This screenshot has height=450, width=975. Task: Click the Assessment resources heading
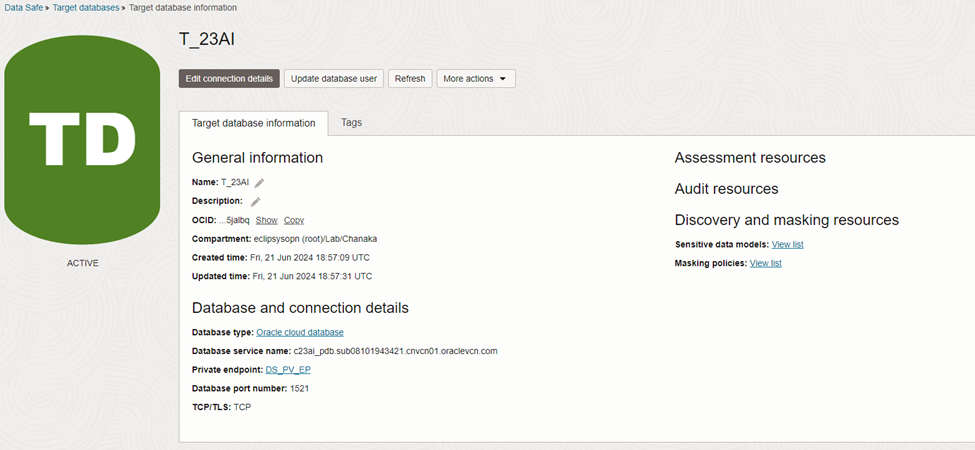tap(750, 158)
